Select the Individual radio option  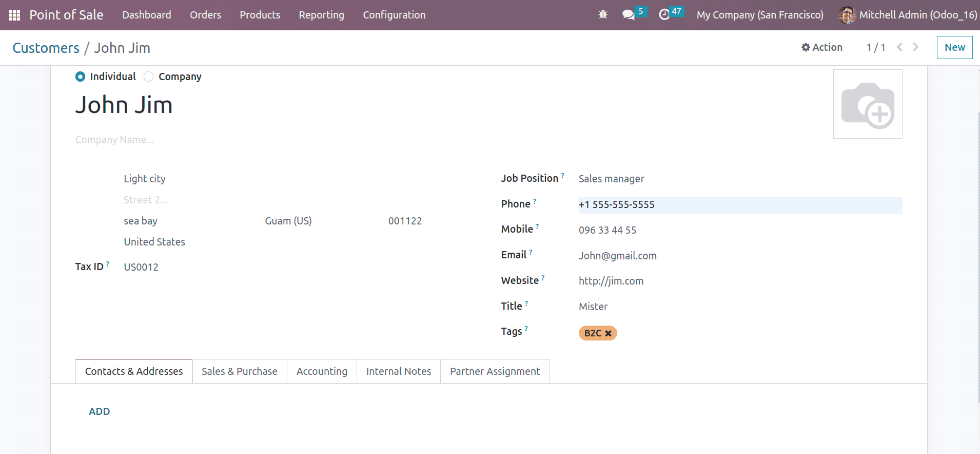[x=80, y=77]
